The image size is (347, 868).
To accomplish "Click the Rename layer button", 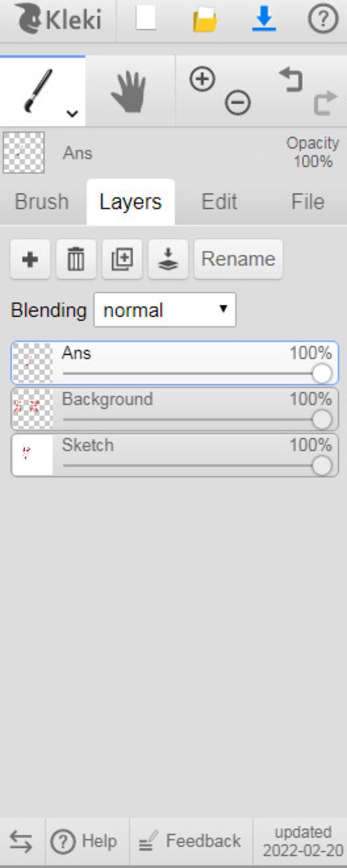I will tap(238, 259).
